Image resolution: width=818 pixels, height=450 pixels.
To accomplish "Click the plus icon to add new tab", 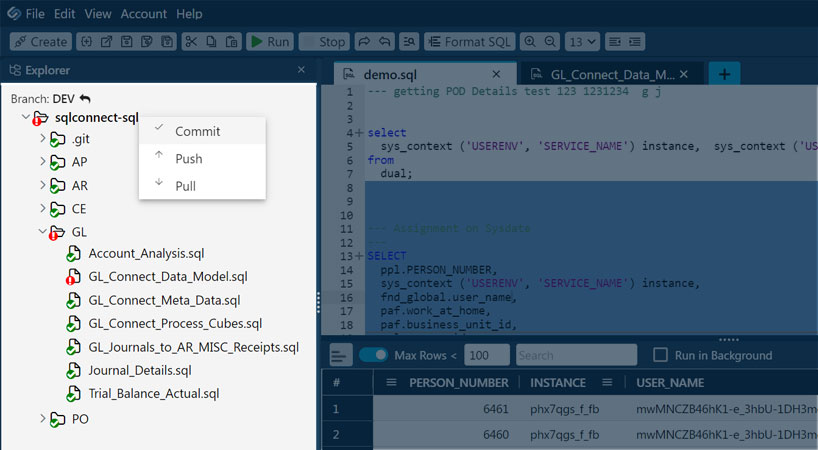I will point(724,74).
